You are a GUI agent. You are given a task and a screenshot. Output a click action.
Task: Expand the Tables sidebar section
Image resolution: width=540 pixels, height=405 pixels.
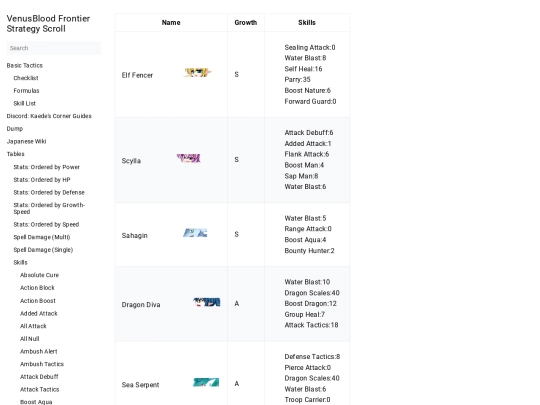point(15,154)
